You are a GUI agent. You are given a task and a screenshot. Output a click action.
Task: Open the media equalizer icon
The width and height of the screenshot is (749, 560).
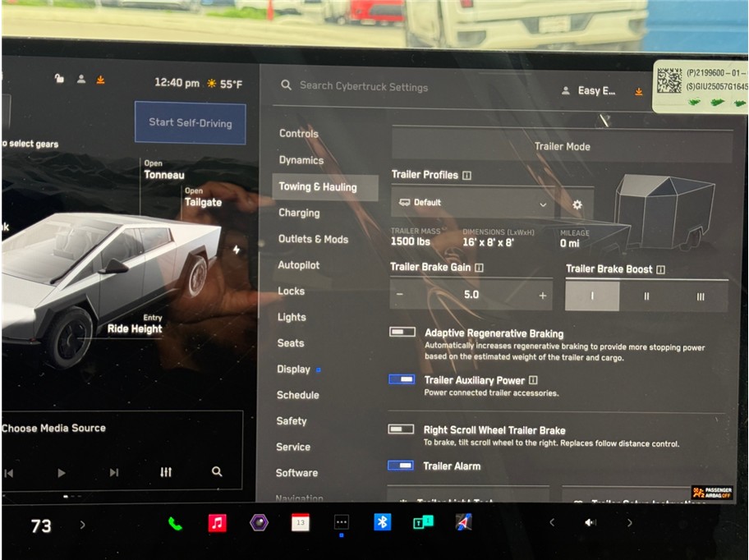tap(166, 472)
